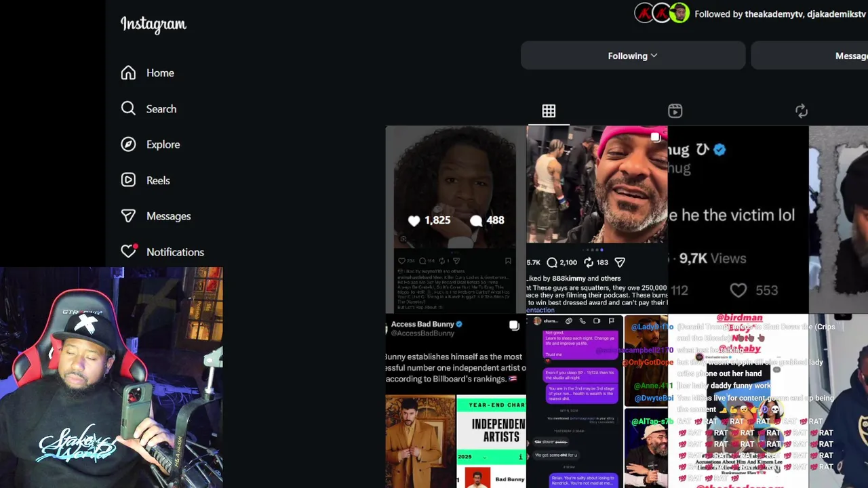Viewport: 868px width, 488px height.
Task: Switch to the profile reels tab
Action: 675,110
